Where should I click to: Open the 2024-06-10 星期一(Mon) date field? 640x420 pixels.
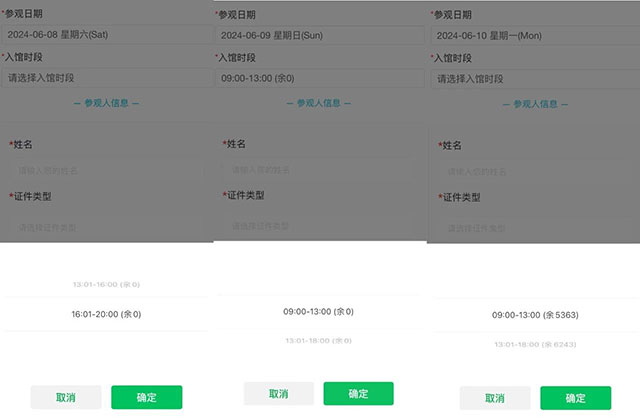click(532, 35)
